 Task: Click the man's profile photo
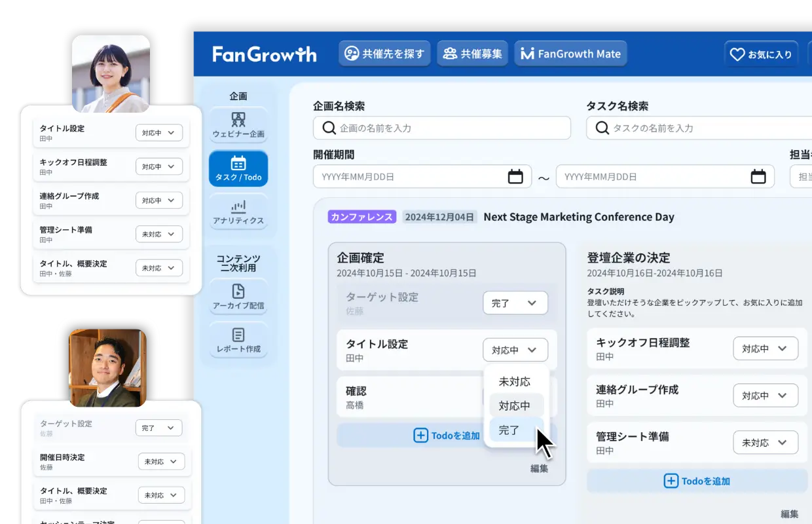pyautogui.click(x=107, y=367)
